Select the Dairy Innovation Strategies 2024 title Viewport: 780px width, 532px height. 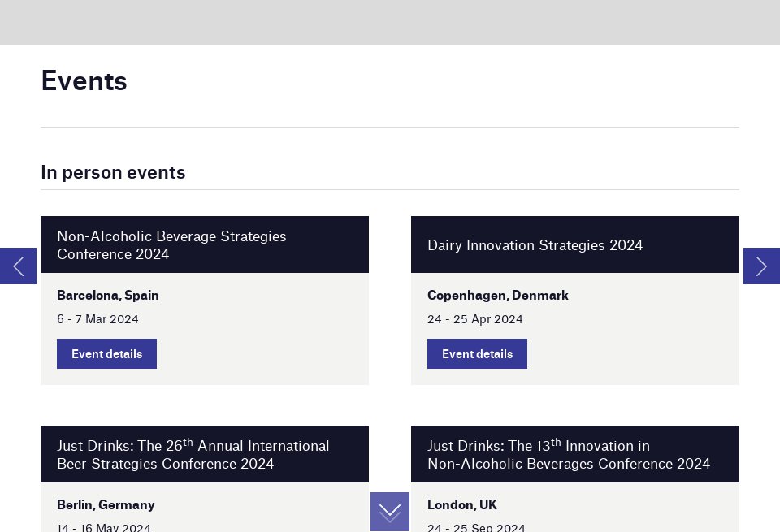pos(535,245)
